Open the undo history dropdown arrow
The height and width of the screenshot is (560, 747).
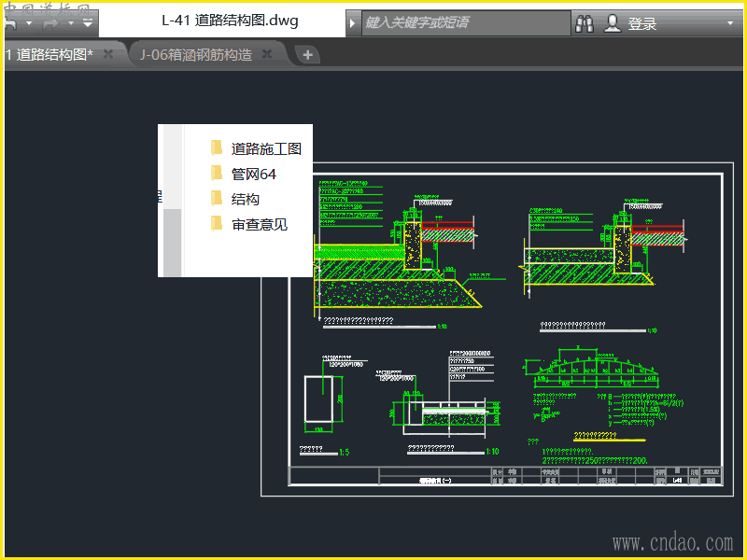point(29,22)
